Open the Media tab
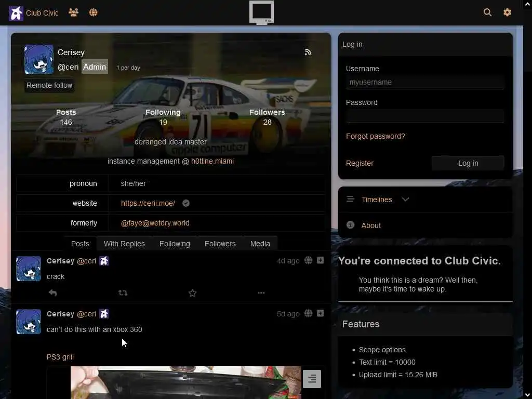Screen dimensions: 532x399 click(x=260, y=244)
